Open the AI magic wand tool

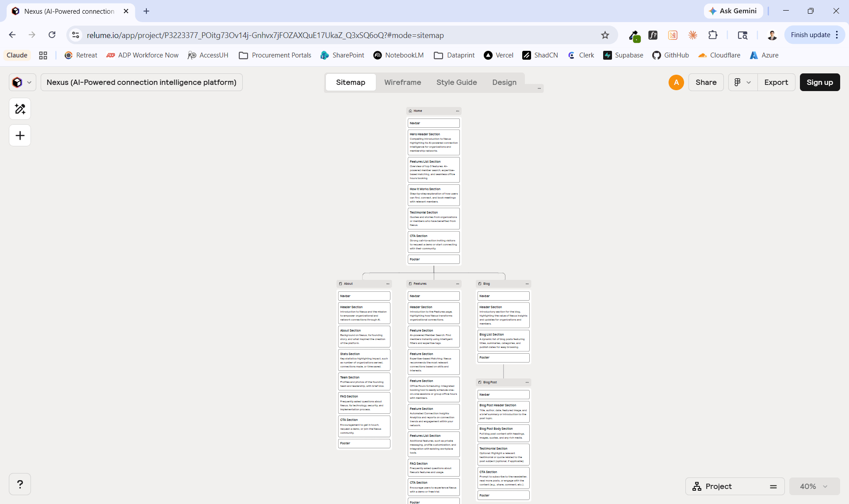pos(20,109)
